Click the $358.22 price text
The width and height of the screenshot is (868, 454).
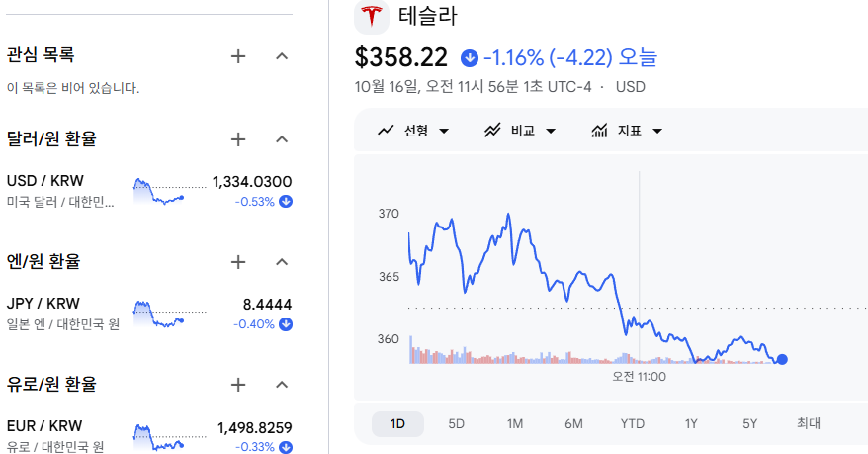[400, 57]
